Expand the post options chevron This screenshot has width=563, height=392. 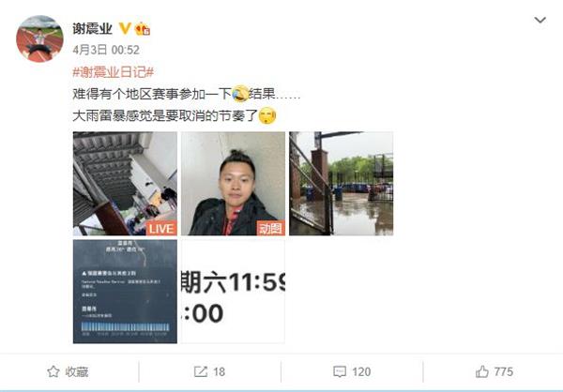tap(540, 20)
